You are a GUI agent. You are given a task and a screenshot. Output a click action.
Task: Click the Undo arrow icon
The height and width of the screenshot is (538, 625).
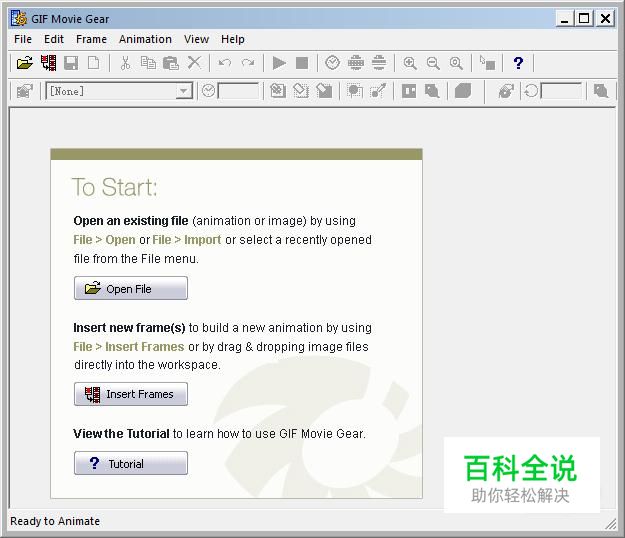(224, 63)
